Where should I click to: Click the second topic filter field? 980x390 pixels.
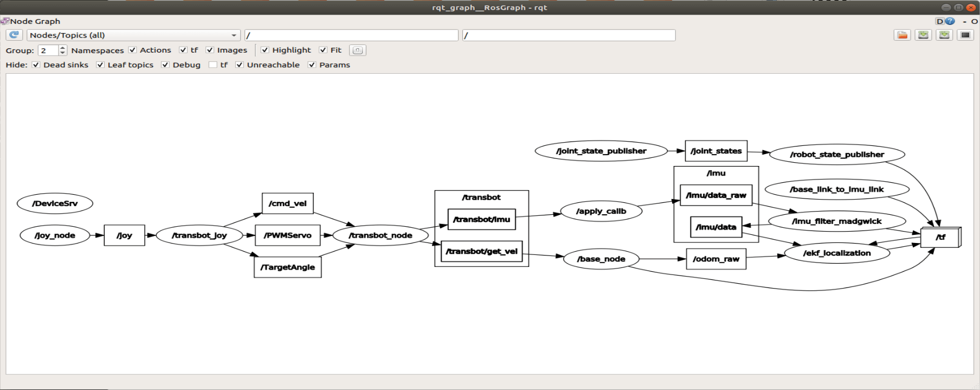coord(569,35)
